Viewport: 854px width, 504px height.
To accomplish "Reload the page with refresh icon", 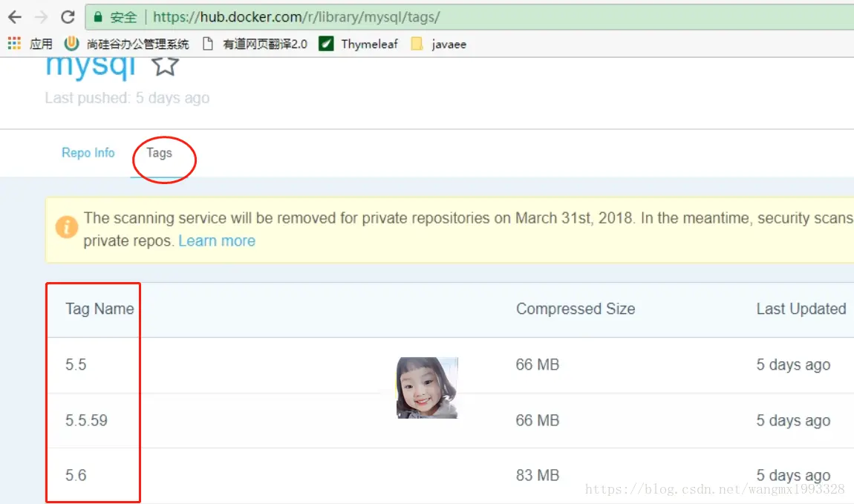I will point(68,17).
